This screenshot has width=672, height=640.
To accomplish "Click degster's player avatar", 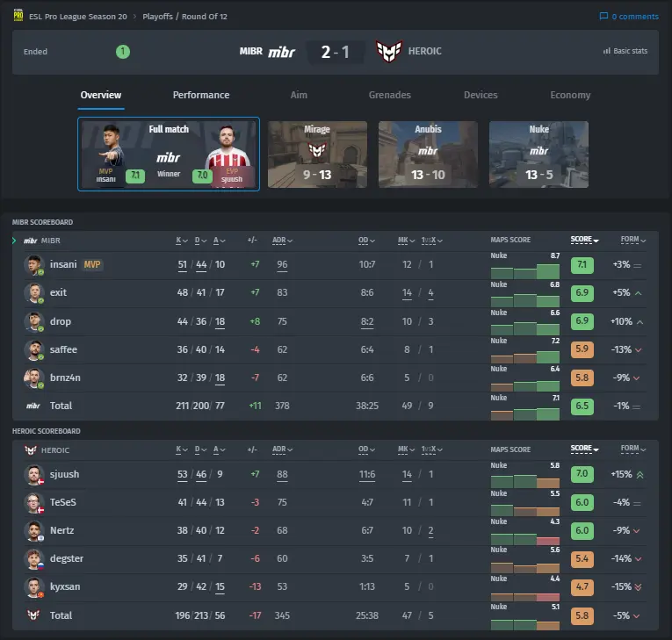I will point(34,558).
